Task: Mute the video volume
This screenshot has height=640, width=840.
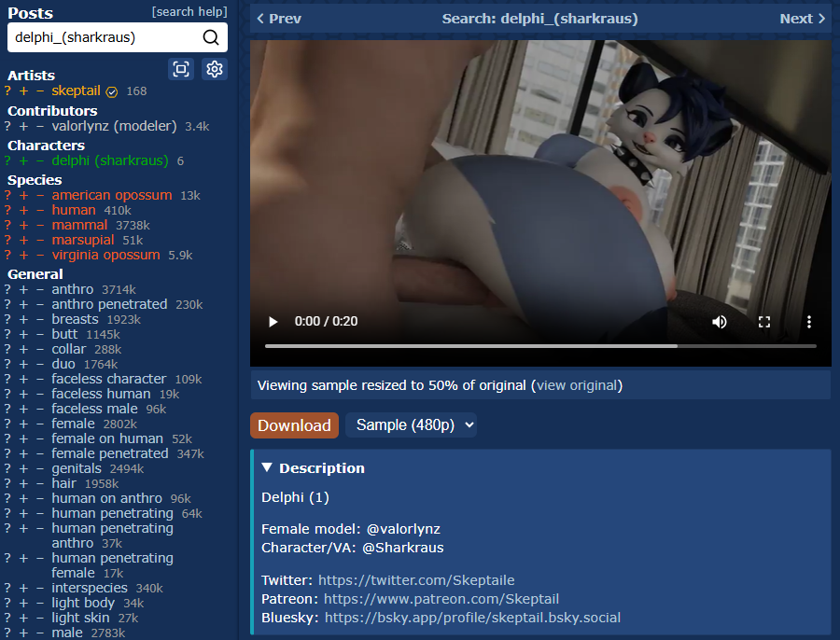Action: point(719,322)
